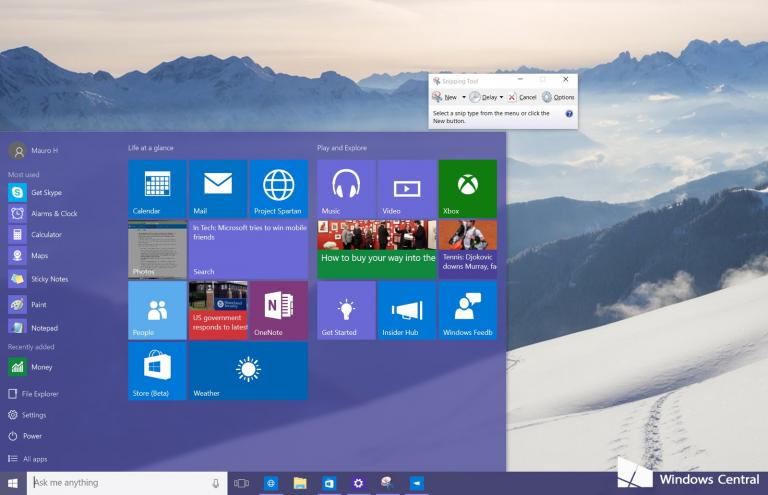Open Snipping Tool help icon
Image resolution: width=768 pixels, height=495 pixels.
569,114
